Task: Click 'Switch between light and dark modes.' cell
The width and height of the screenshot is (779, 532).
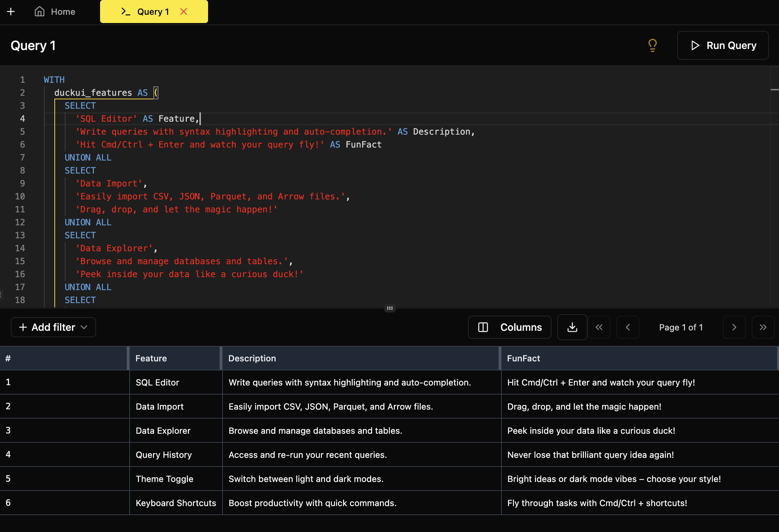Action: [362, 479]
